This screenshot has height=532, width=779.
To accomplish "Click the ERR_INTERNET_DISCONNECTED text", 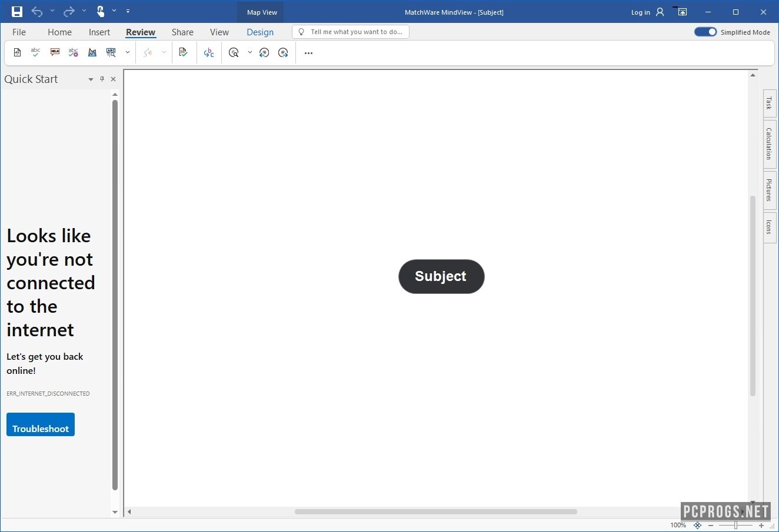I will pyautogui.click(x=48, y=393).
